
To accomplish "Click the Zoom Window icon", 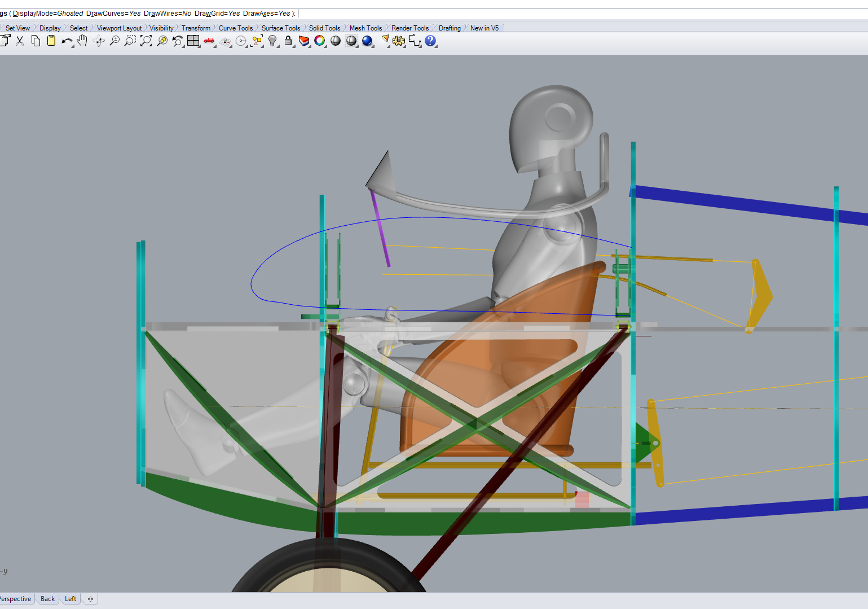I will [130, 41].
